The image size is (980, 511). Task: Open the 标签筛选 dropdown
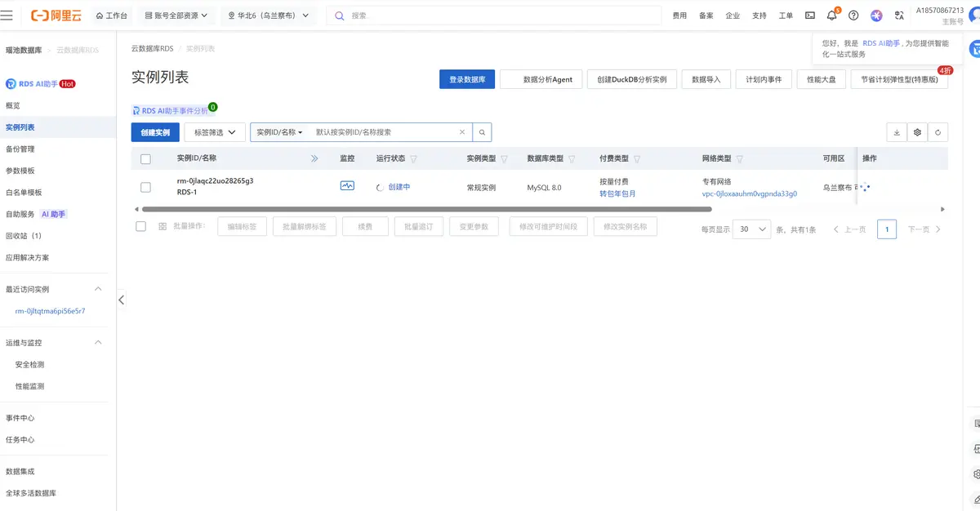[215, 132]
